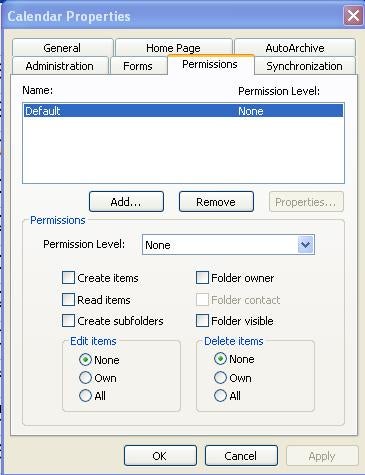
Task: Select None under Edit items
Action: coord(85,360)
